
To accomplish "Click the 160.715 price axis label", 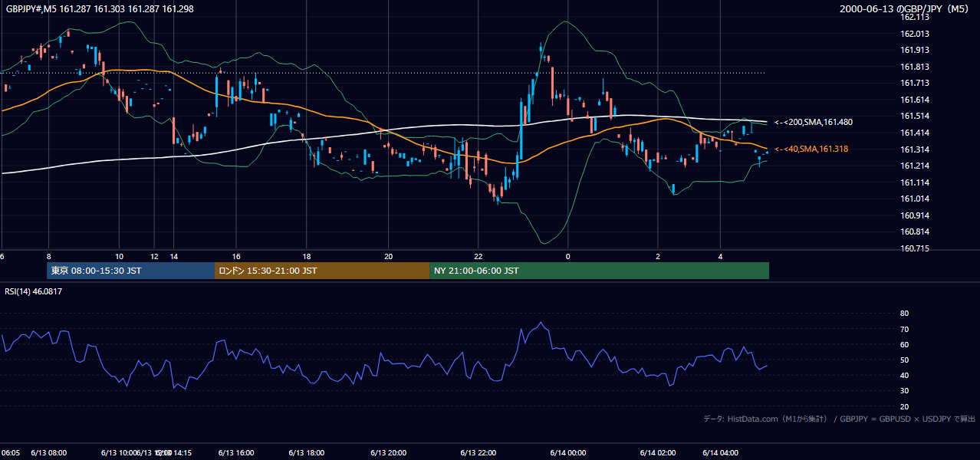I will click(x=915, y=249).
